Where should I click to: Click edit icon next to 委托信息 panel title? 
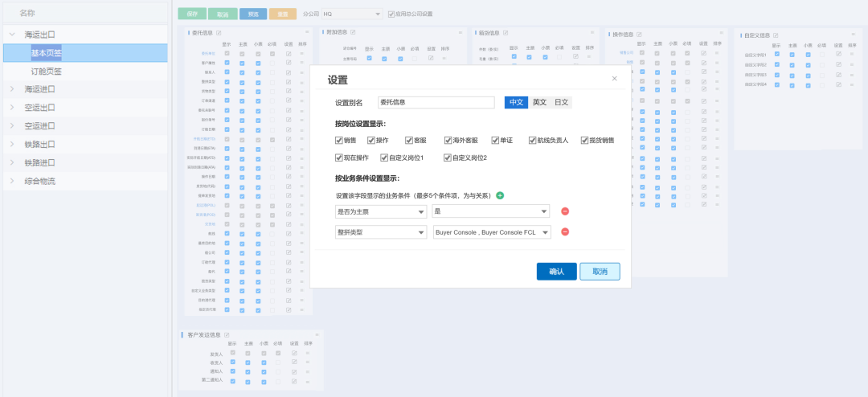pos(219,33)
